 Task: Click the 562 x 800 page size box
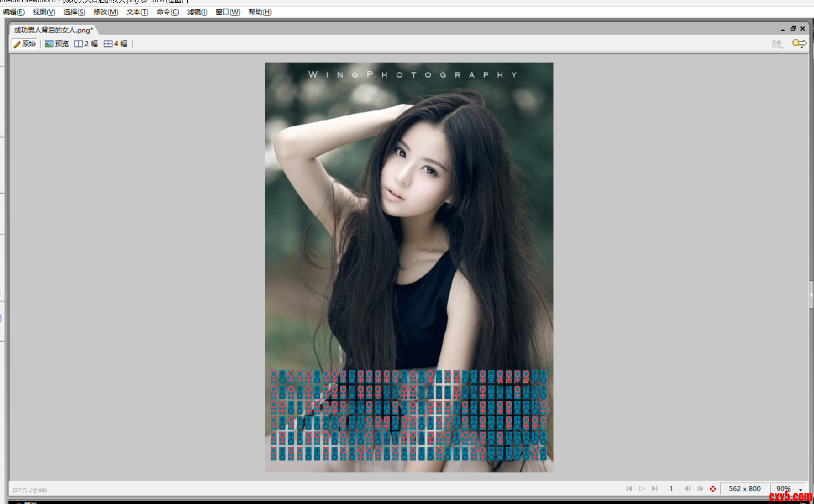pos(744,488)
